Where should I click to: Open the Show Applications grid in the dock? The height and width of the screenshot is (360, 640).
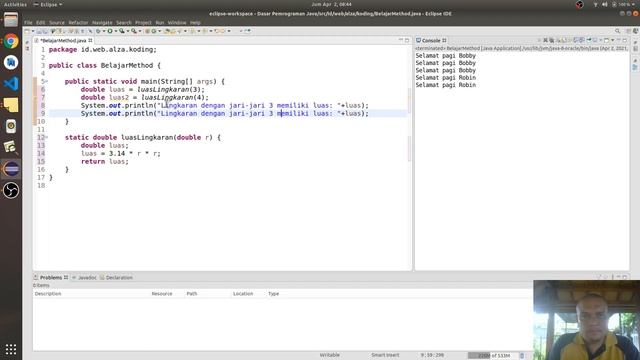coord(11,349)
